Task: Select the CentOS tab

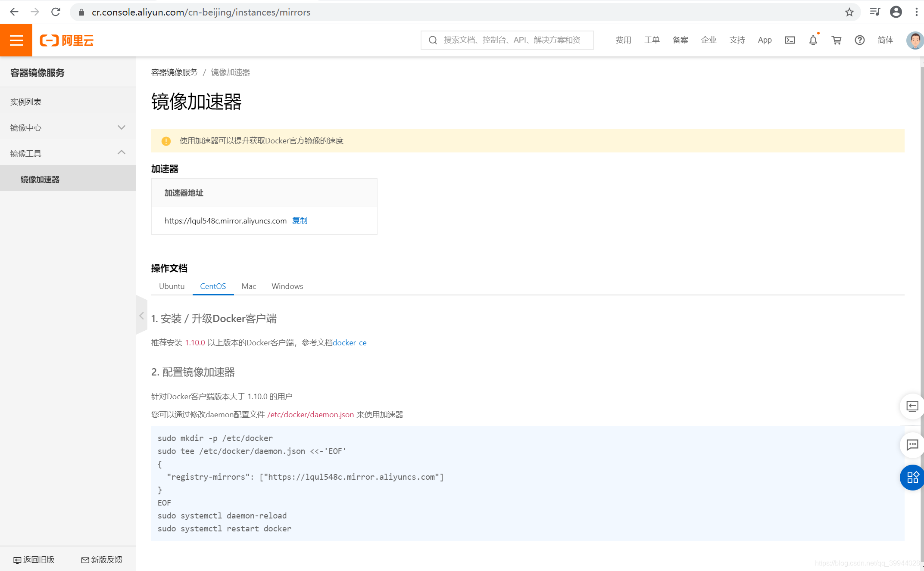Action: (x=213, y=286)
